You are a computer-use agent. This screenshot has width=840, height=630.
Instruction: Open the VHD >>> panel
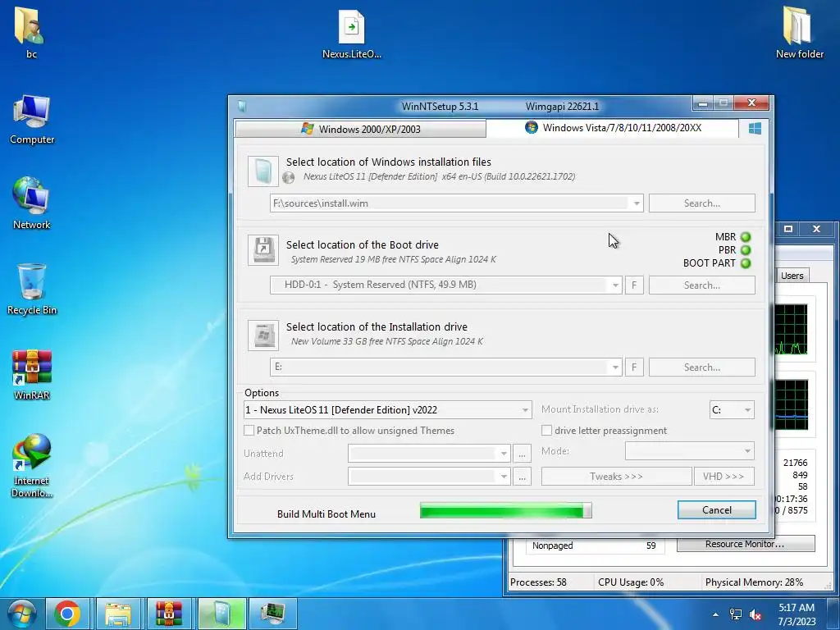tap(724, 477)
